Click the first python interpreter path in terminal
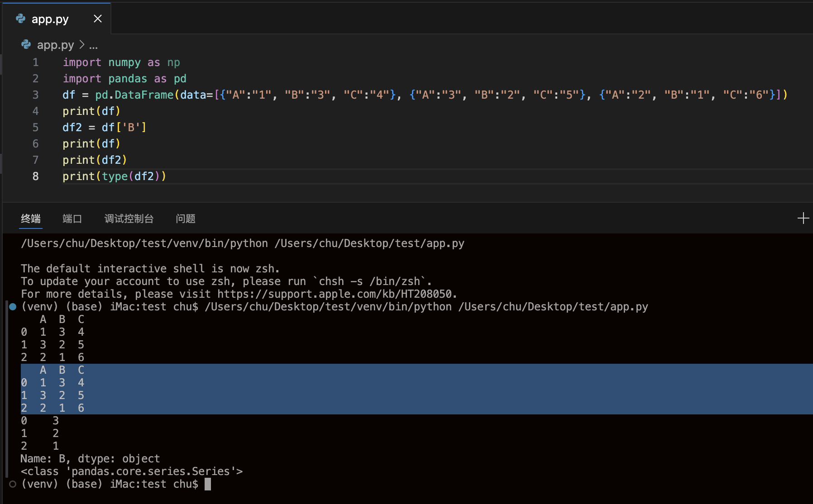The image size is (813, 504). (144, 243)
